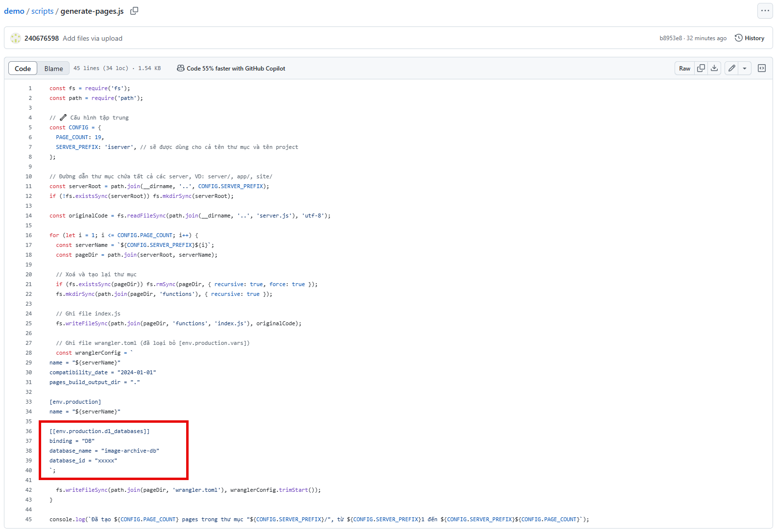Switch to the Blame view tab
This screenshot has height=532, width=776.
point(53,68)
